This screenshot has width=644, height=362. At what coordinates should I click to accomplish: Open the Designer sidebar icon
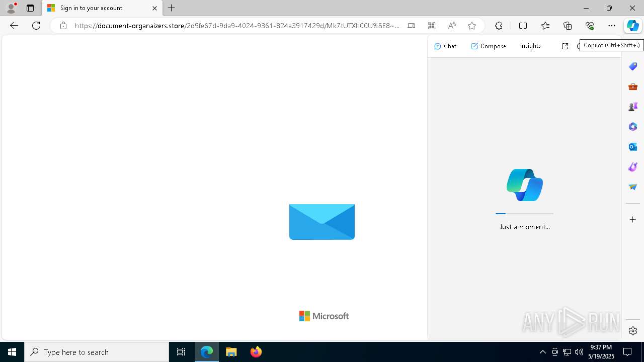[633, 167]
